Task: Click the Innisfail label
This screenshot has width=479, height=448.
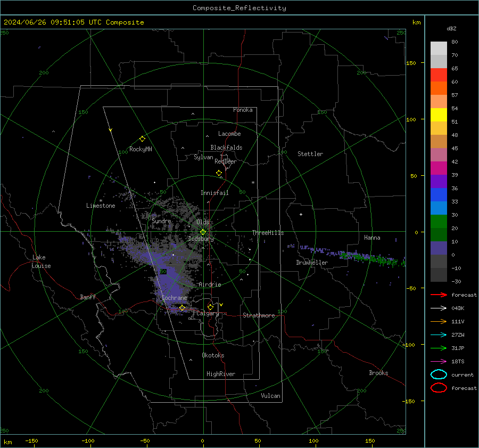Action: tap(214, 193)
